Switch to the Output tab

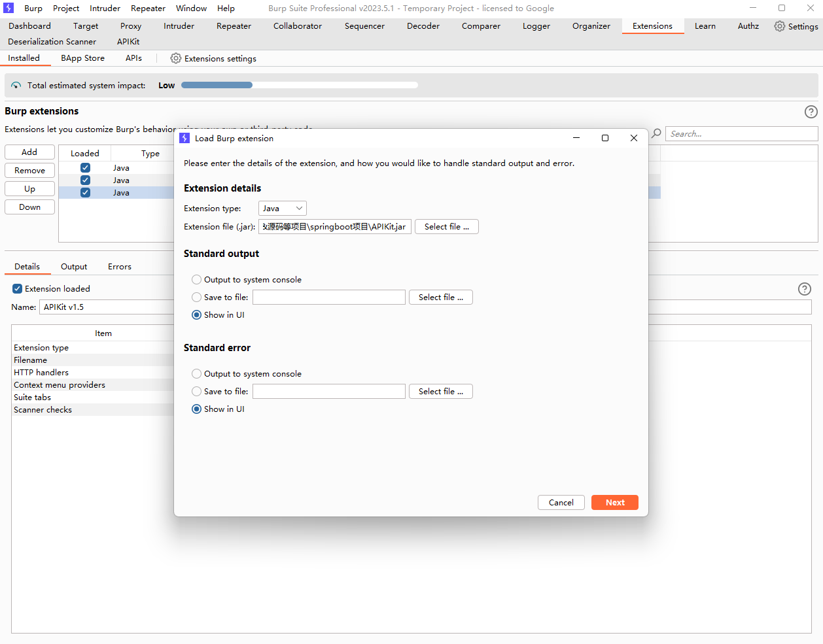pos(74,267)
